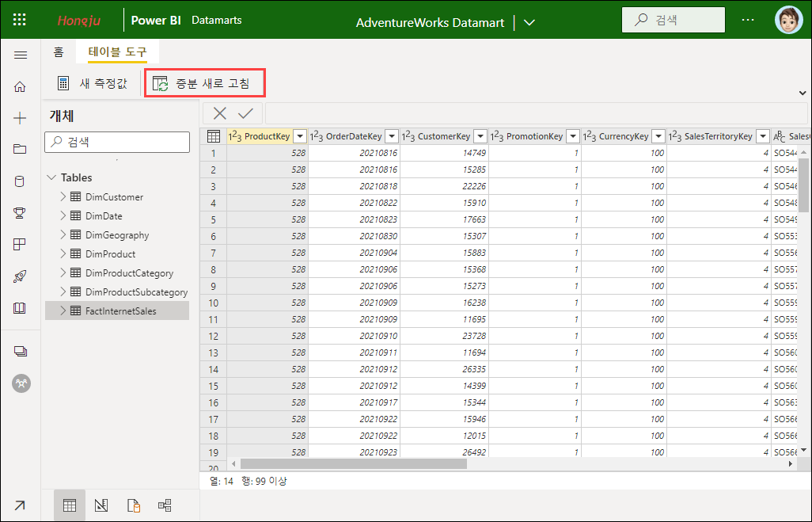Open the user profile avatar
Screen dimensions: 812x522
[788, 21]
